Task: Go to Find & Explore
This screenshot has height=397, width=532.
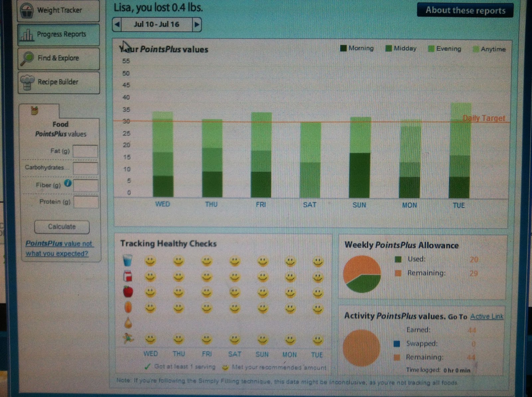Action: pyautogui.click(x=58, y=59)
